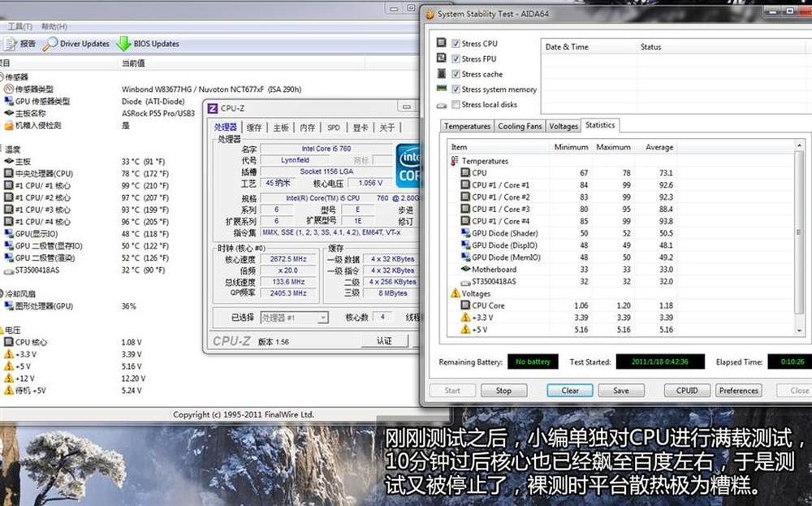Click the Average column header

pos(654,147)
